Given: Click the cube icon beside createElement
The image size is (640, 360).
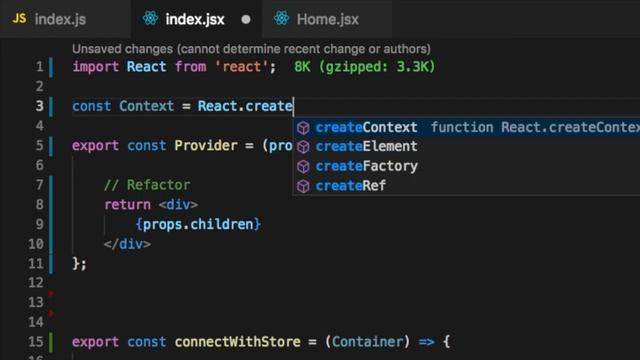Looking at the screenshot, I should click(303, 147).
